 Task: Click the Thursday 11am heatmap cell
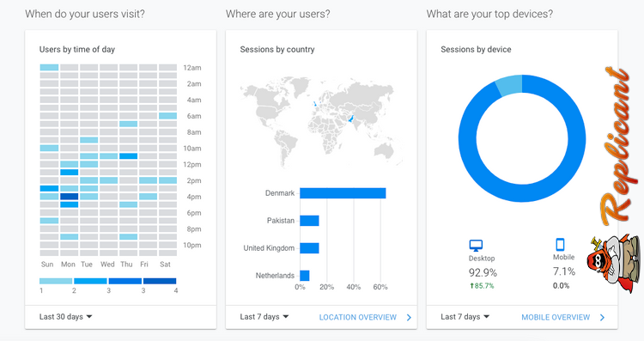[129, 156]
